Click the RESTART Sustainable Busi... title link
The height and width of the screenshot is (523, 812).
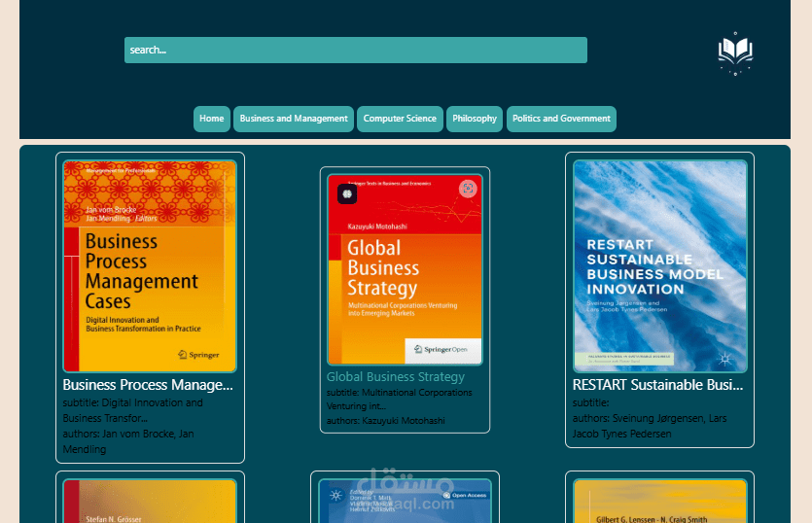click(657, 385)
